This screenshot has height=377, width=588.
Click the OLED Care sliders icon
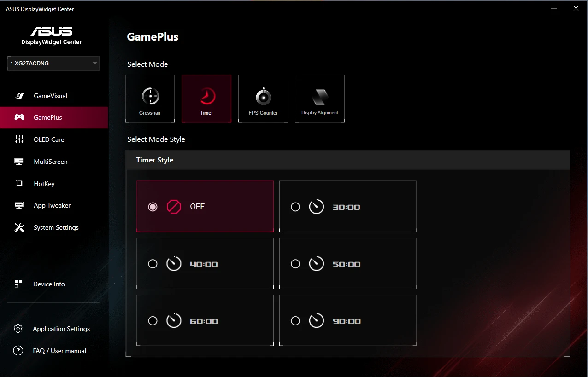pos(19,139)
